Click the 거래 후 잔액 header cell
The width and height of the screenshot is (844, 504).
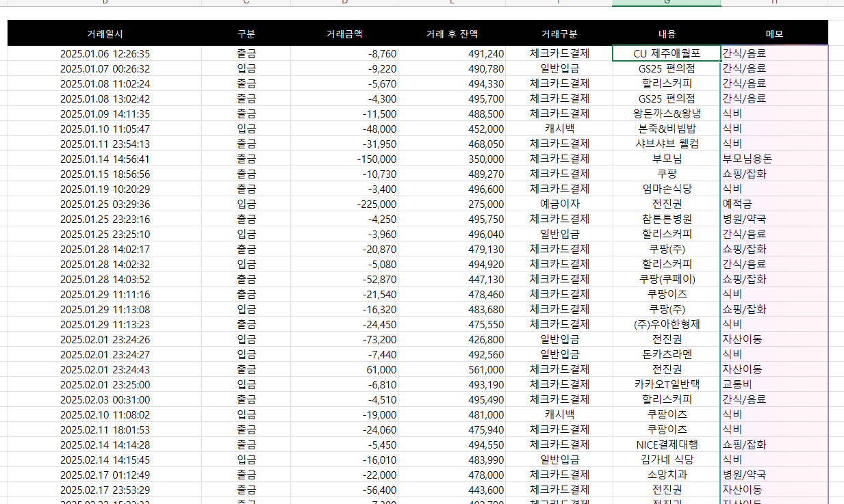tap(452, 34)
